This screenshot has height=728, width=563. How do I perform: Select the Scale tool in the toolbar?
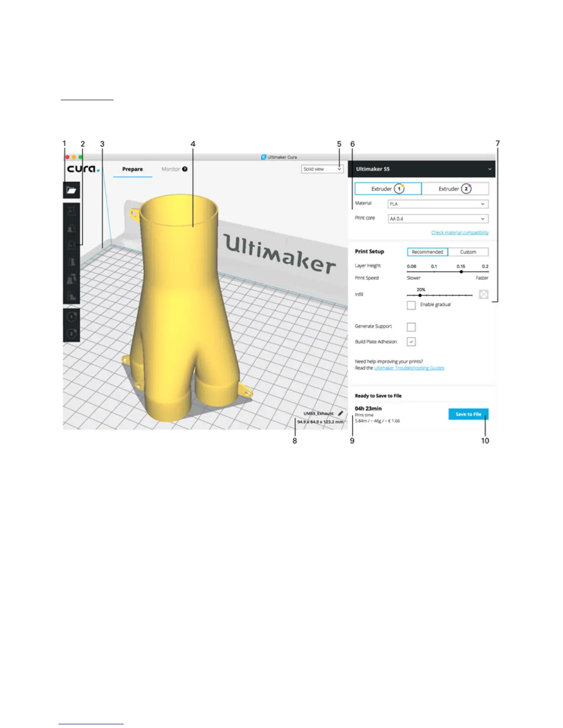pos(71,228)
